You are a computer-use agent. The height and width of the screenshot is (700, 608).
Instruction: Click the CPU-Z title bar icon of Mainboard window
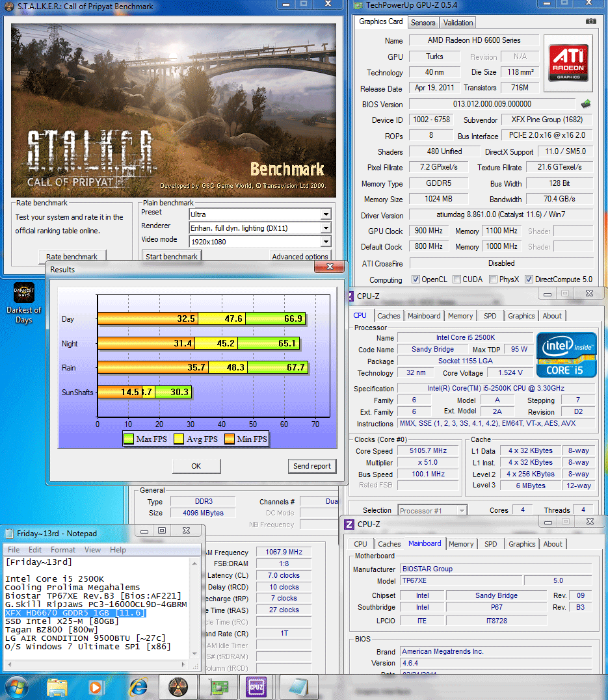[350, 524]
